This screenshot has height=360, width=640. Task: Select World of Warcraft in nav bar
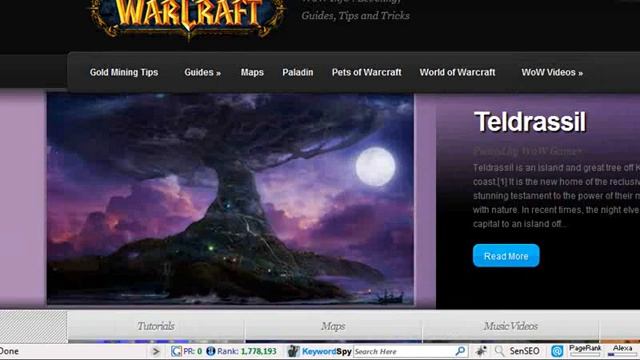click(x=457, y=72)
